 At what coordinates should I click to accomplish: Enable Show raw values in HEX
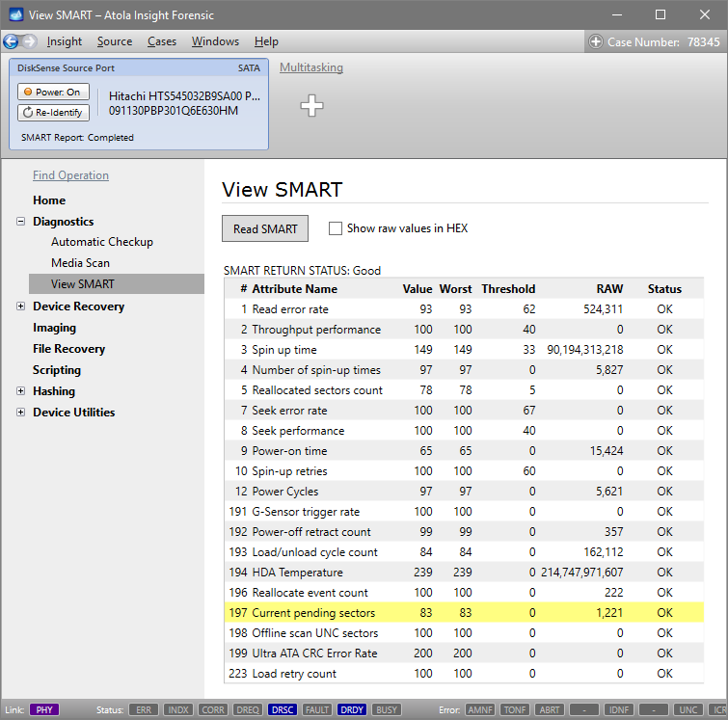336,228
